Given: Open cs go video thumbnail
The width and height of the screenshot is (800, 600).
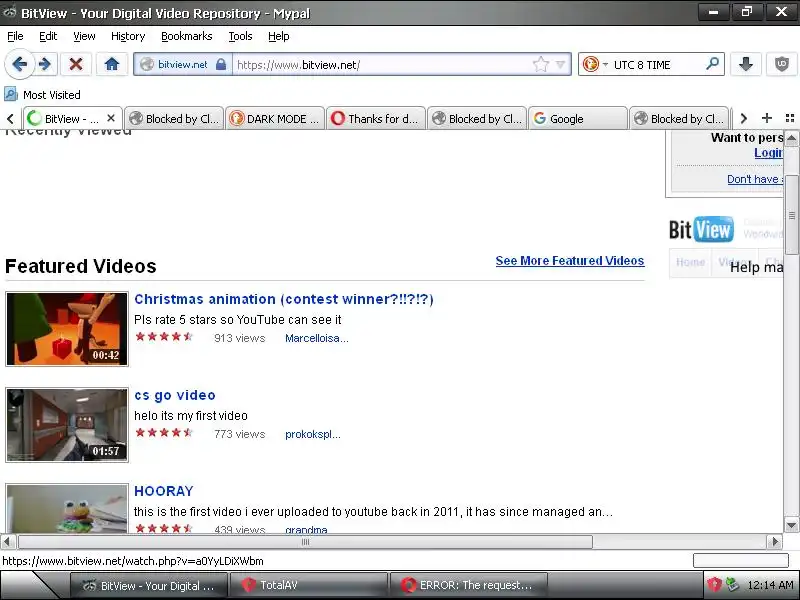Looking at the screenshot, I should tap(67, 425).
